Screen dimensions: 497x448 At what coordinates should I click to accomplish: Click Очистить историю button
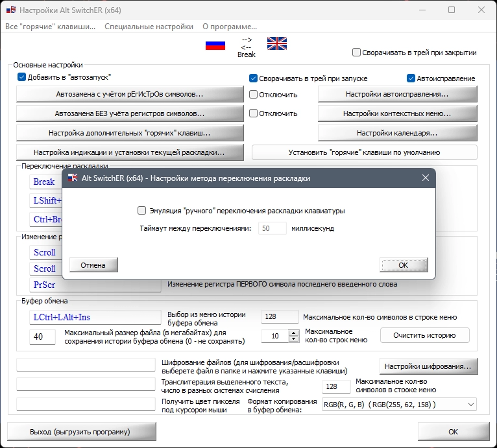(424, 335)
